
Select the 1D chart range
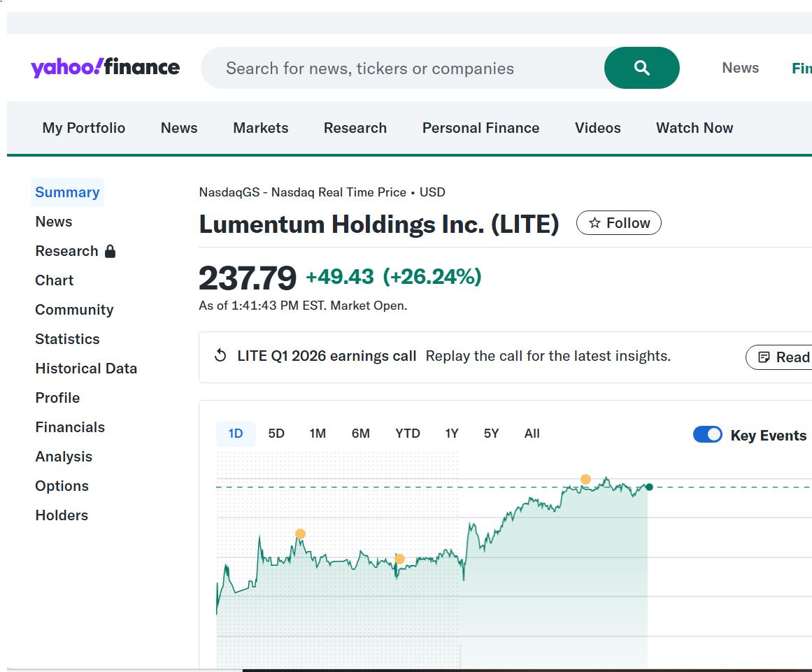coord(236,434)
